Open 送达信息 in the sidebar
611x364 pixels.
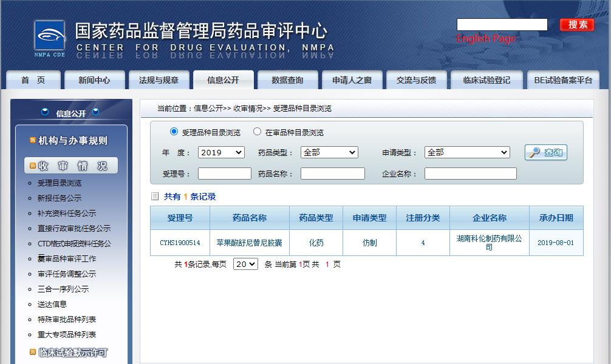[x=52, y=305]
